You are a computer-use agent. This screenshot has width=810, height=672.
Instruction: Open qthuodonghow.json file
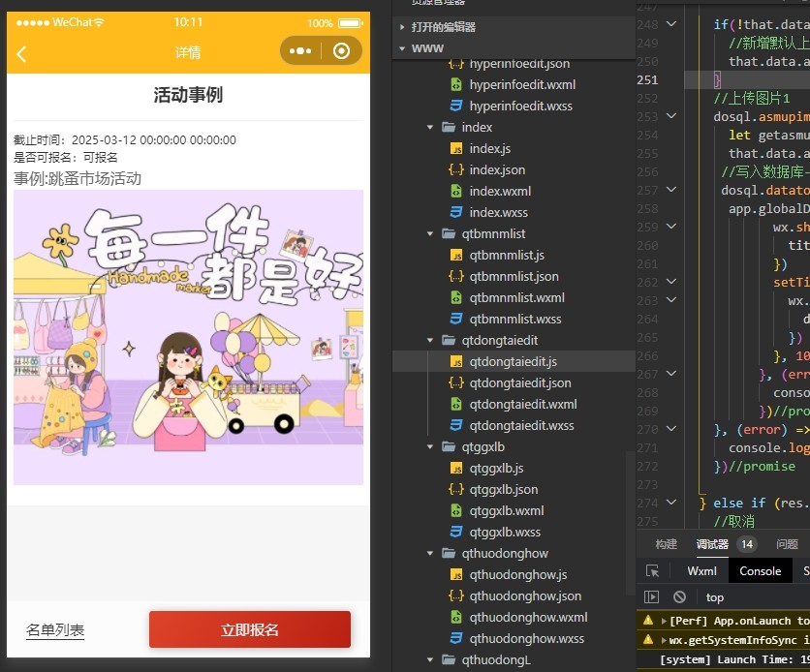point(525,596)
